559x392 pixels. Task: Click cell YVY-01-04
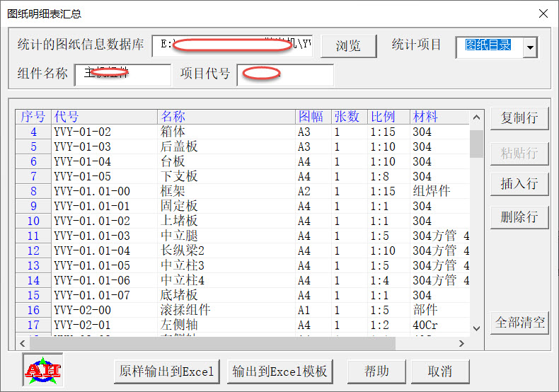coord(105,162)
